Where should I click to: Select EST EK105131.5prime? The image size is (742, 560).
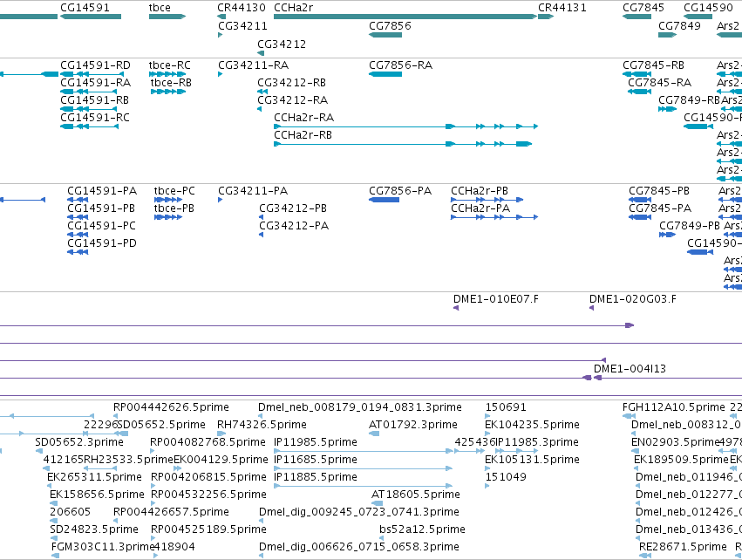coord(532,460)
